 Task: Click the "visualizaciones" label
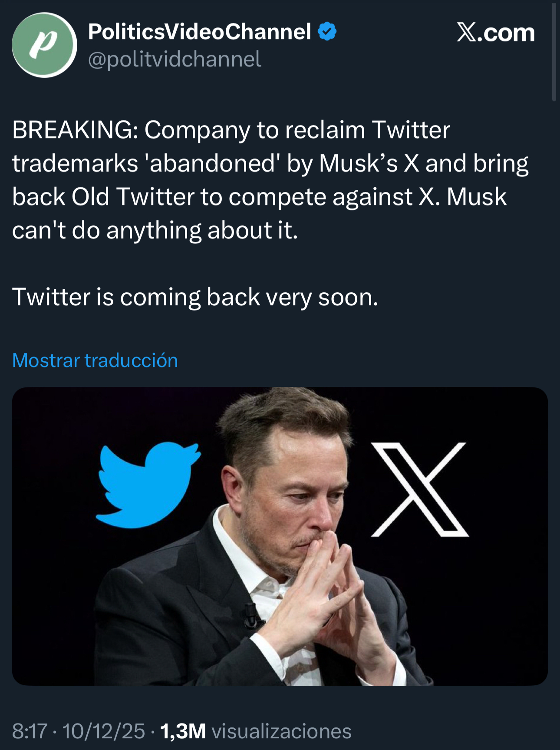click(281, 731)
